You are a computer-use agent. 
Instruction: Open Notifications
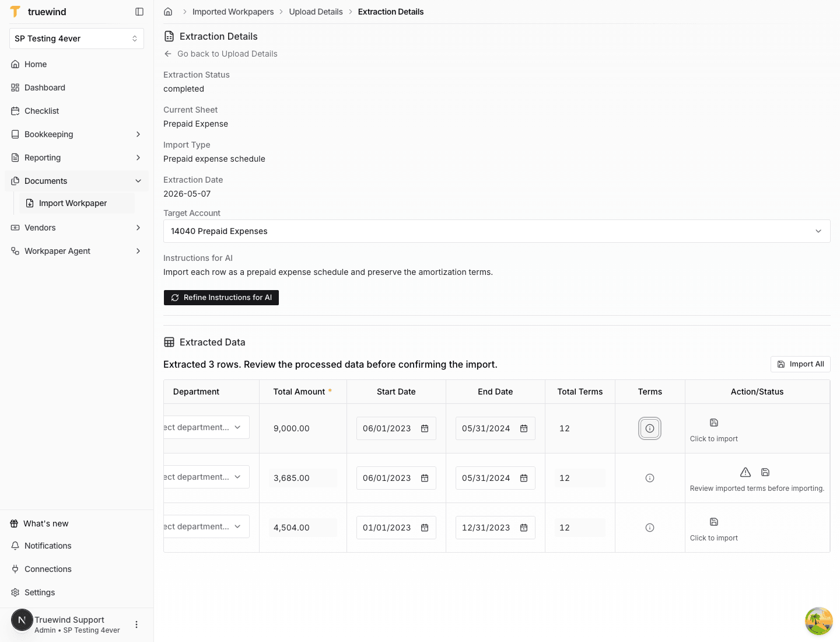[x=76, y=546]
